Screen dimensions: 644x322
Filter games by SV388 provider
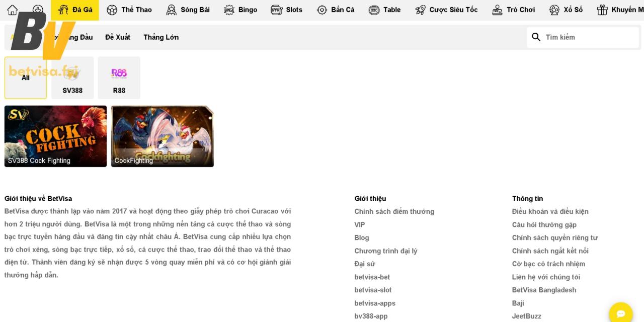point(72,78)
